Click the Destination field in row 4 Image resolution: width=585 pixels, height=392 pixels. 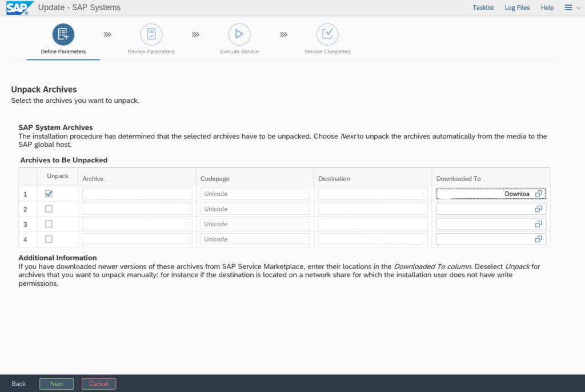tap(372, 239)
